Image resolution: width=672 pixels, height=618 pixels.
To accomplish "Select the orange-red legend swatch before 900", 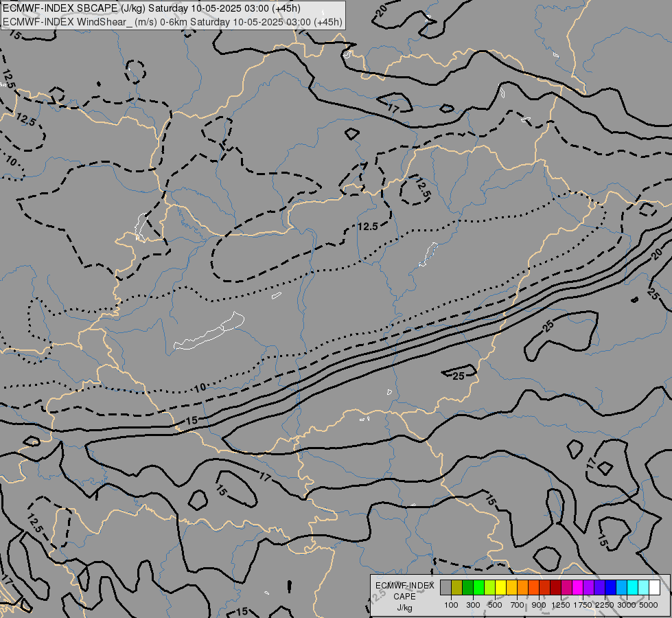I will coord(533,587).
